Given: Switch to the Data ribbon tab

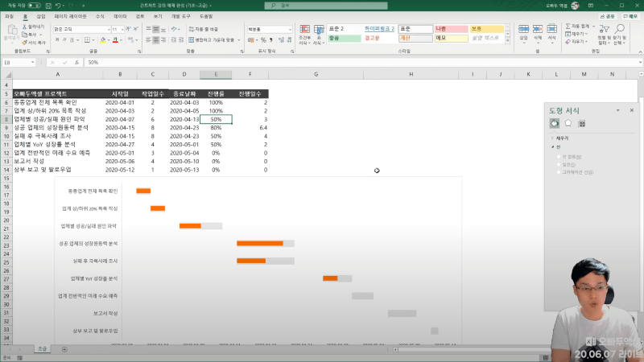Looking at the screenshot, I should pos(120,16).
